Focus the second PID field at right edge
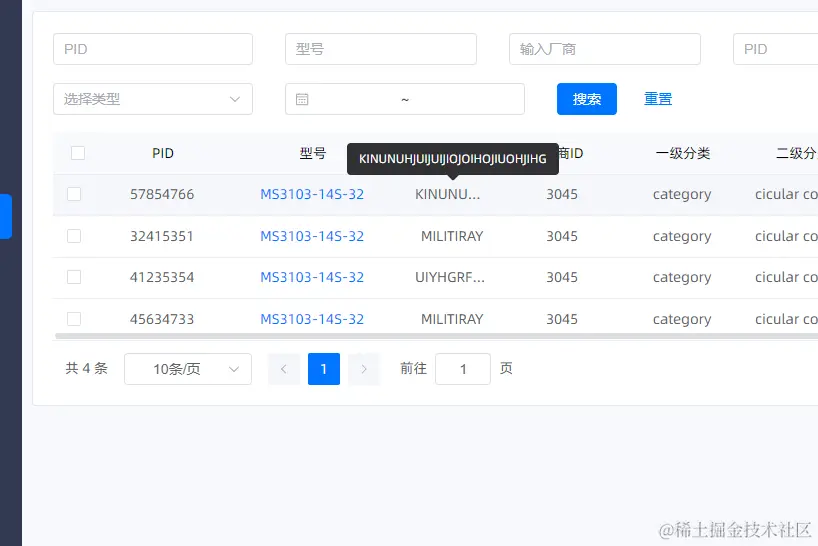Screen dimensions: 818x546 [776, 49]
